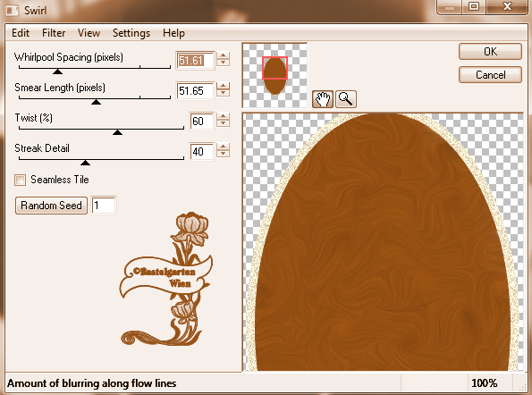Decrease Whirlpool Spacing with down arrow
532x395 pixels.
(223, 63)
